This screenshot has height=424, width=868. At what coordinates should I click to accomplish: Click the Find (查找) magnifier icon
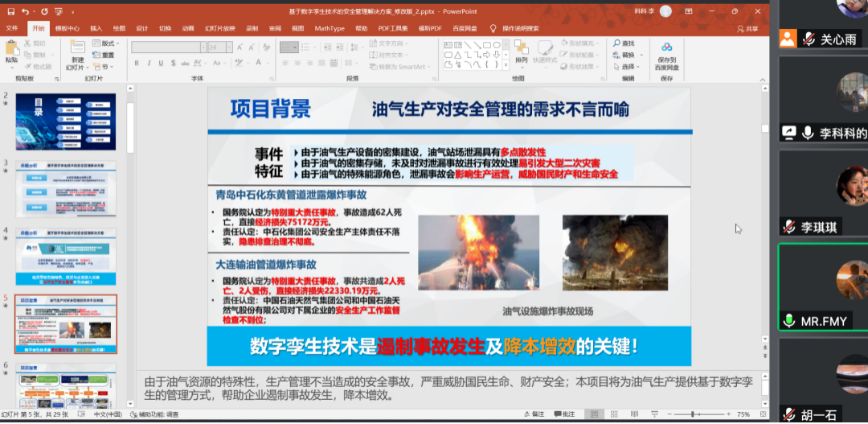(617, 43)
